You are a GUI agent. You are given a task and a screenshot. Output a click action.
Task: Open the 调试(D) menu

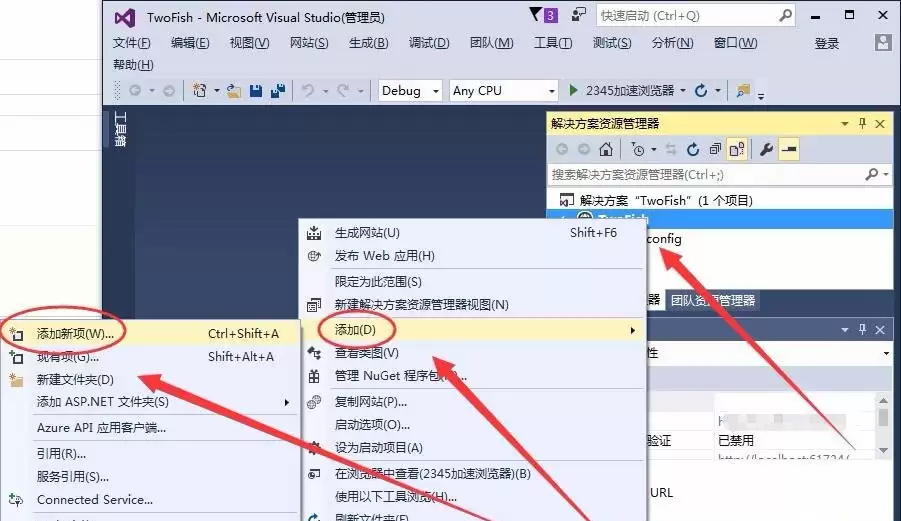(429, 43)
